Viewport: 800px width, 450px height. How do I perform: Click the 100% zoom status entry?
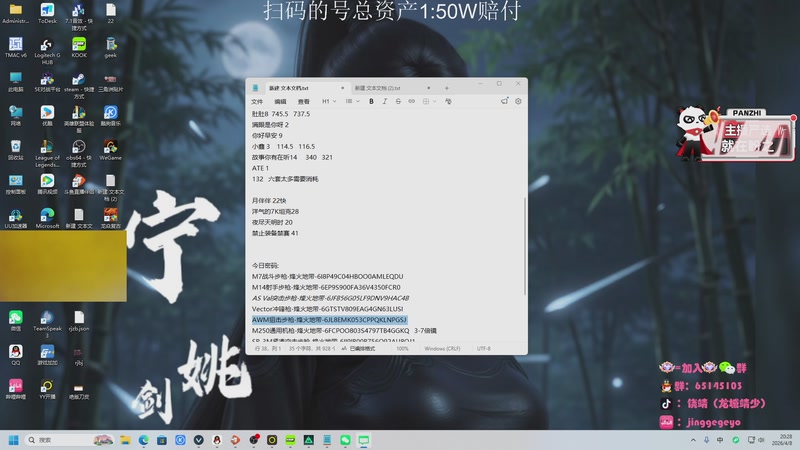[x=402, y=348]
